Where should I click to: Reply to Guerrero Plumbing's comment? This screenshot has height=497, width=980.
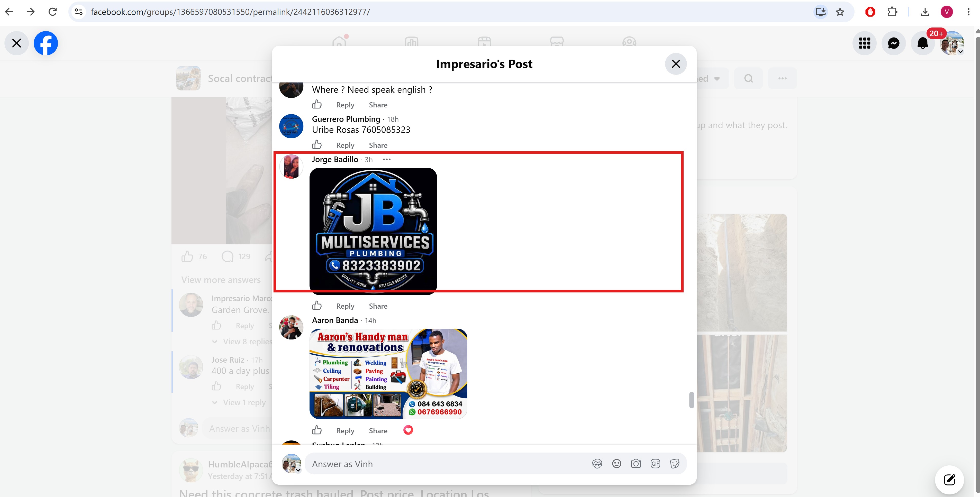click(x=345, y=145)
